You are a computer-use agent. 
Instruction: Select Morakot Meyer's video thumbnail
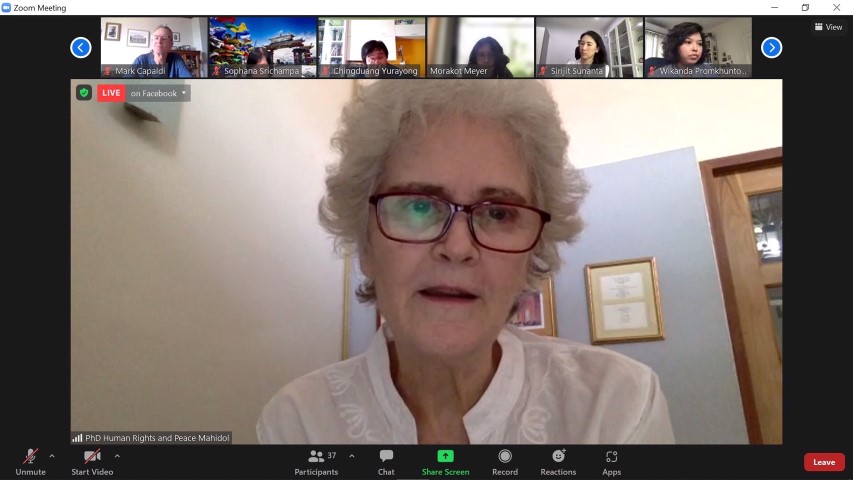480,47
